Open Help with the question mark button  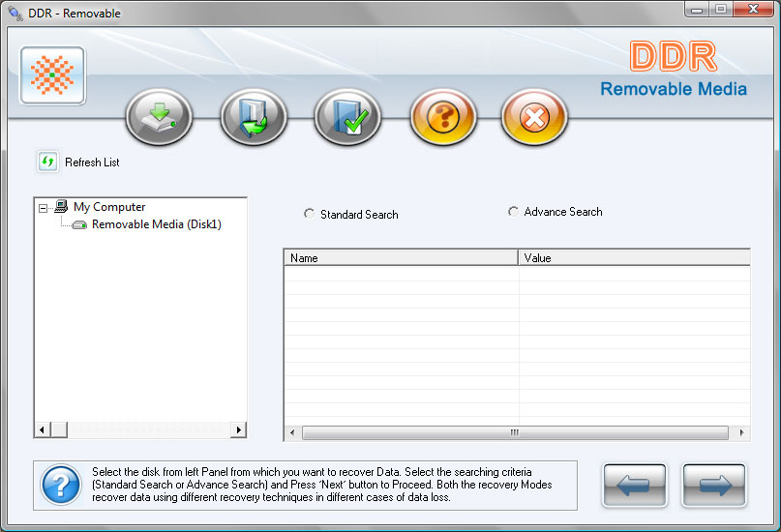click(443, 118)
